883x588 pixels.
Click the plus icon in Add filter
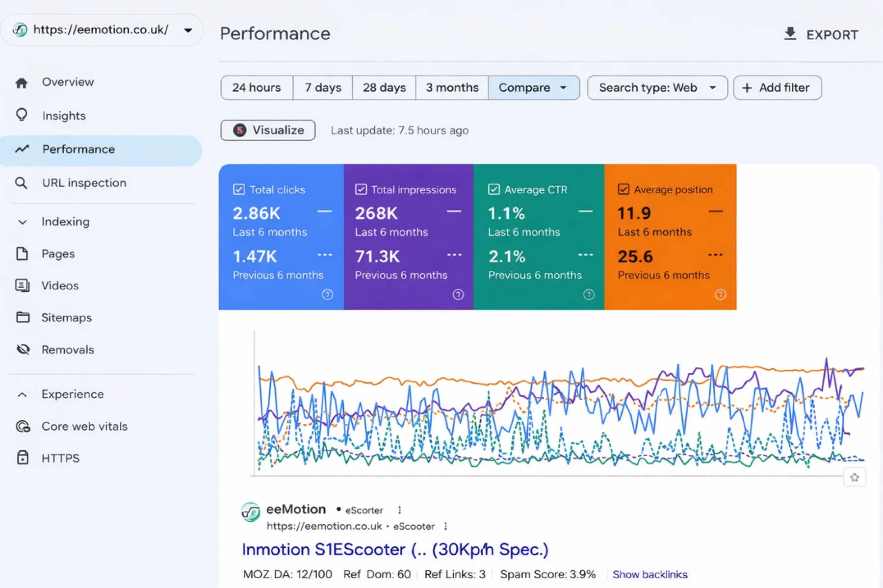(747, 88)
